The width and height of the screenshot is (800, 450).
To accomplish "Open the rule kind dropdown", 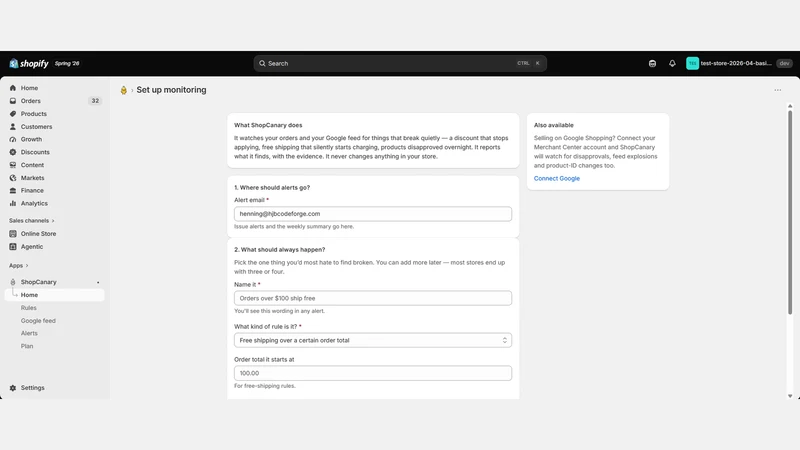I will click(x=373, y=340).
